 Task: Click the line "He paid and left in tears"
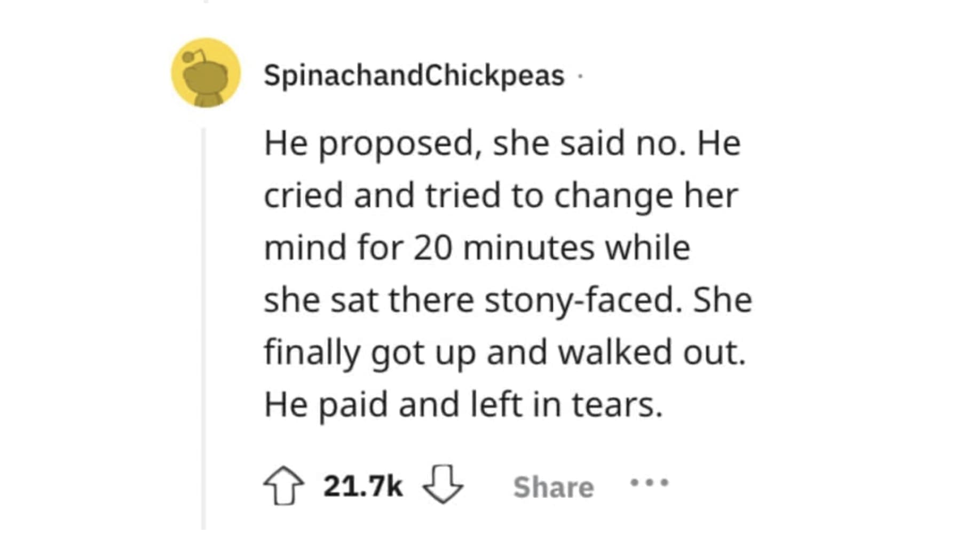pyautogui.click(x=463, y=404)
